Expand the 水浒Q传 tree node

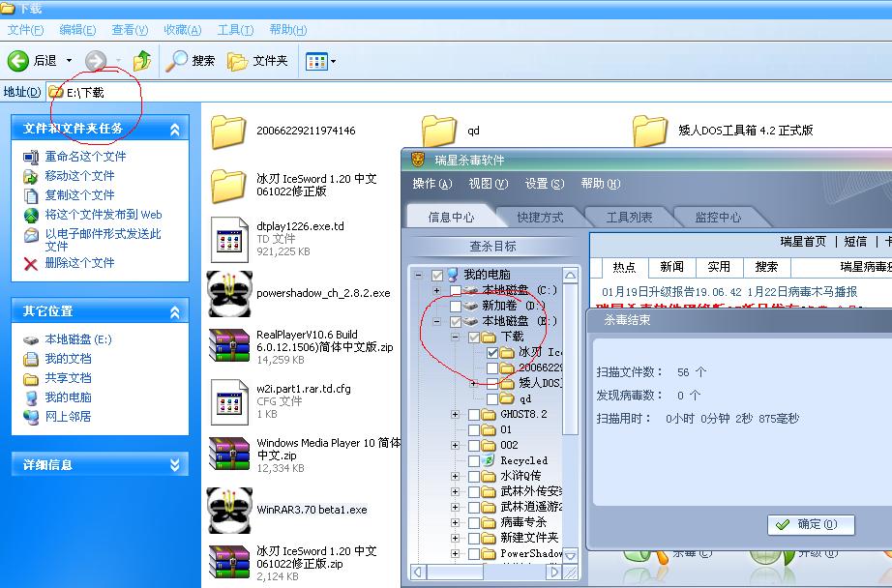coord(455,476)
